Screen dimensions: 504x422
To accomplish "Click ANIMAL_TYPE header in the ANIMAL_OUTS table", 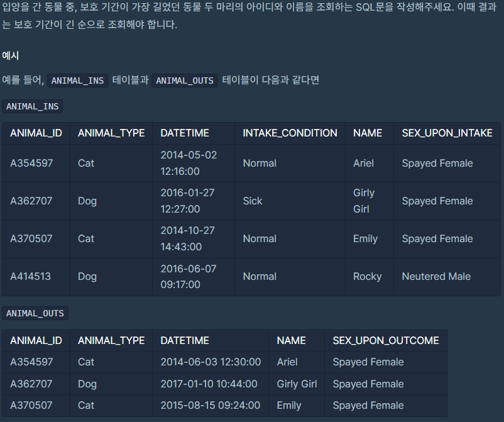I will 111,340.
